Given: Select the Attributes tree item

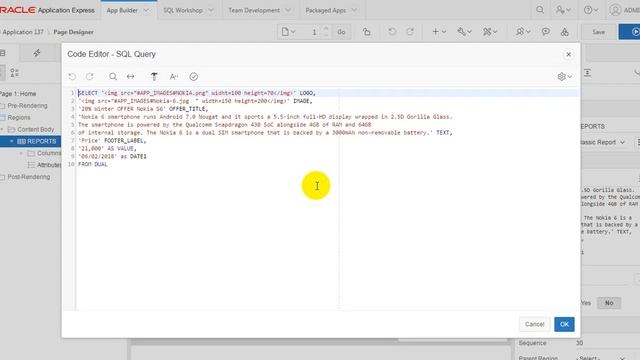Looking at the screenshot, I should coord(49,165).
